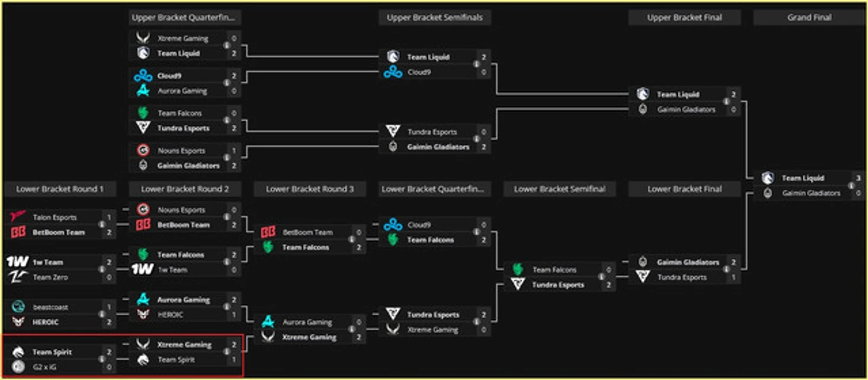Click the Gaimin Gladiators logo in Upper Bracket Quarterfinals
The image size is (868, 380).
pyautogui.click(x=143, y=166)
